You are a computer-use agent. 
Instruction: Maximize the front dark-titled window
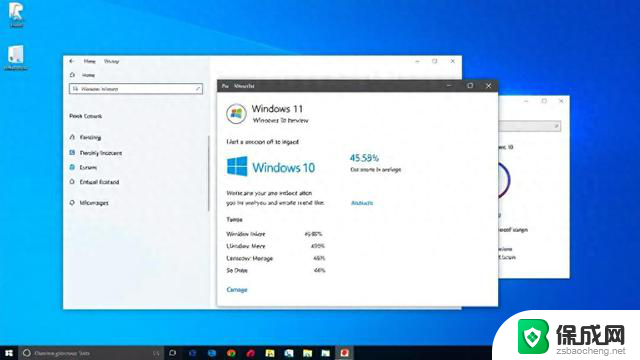click(x=470, y=86)
